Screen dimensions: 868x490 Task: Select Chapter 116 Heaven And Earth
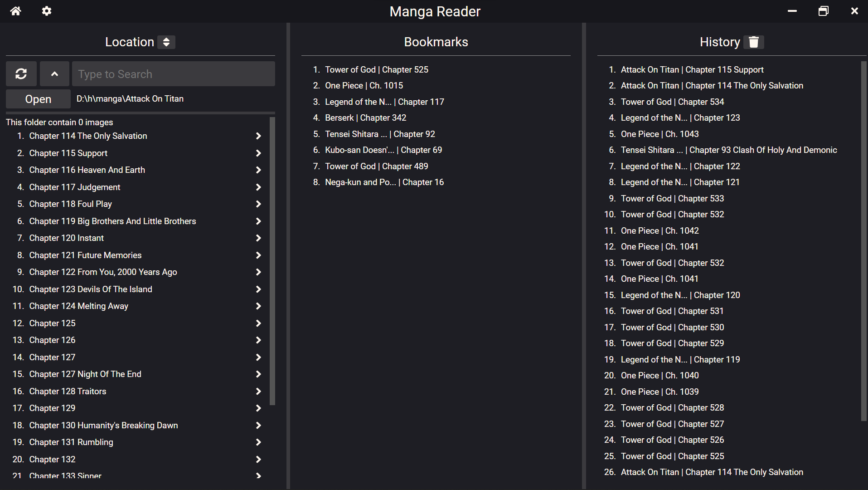pos(87,170)
